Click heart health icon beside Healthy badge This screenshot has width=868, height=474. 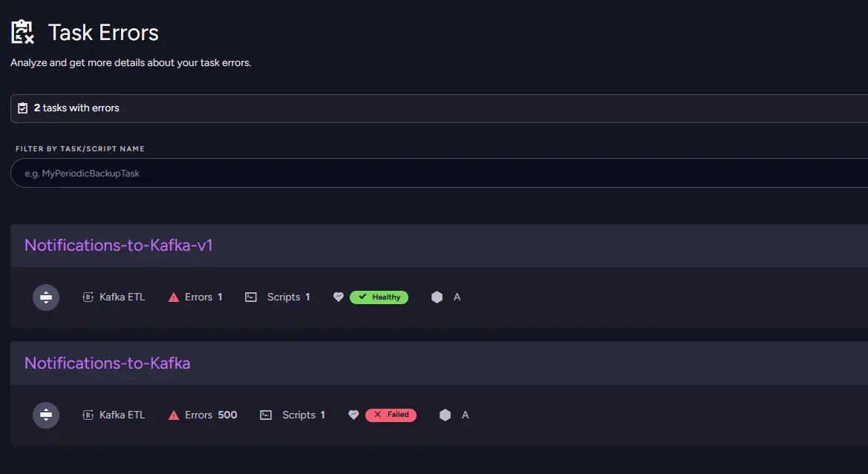[x=339, y=297]
